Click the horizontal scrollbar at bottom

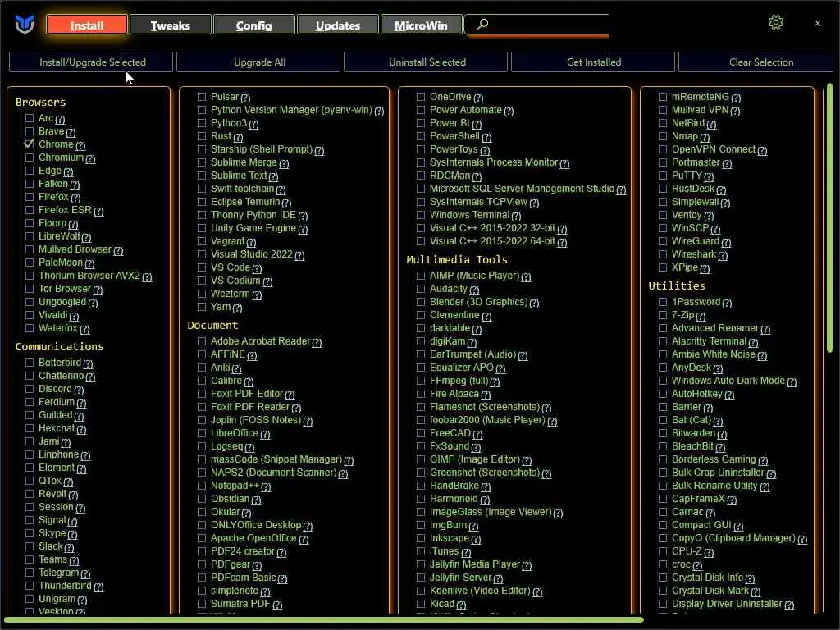pos(324,620)
